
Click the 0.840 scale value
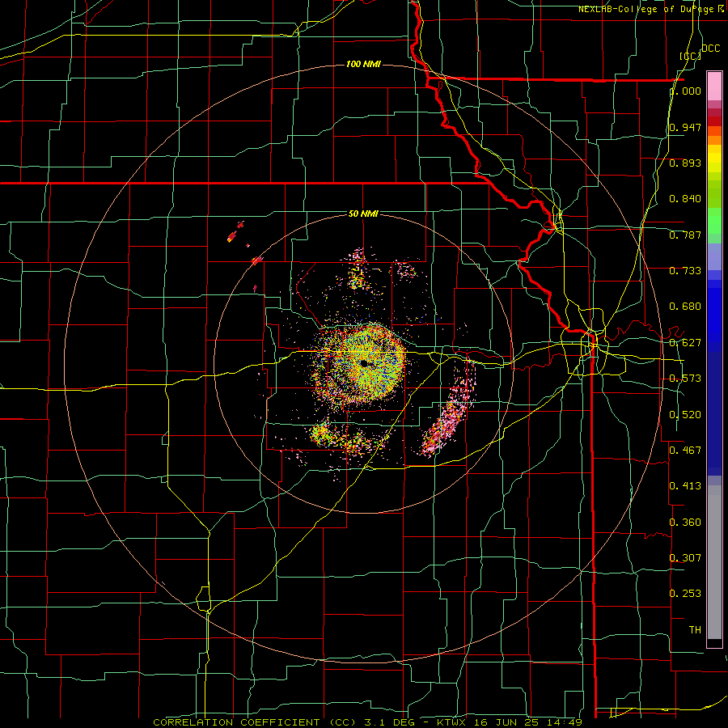685,199
